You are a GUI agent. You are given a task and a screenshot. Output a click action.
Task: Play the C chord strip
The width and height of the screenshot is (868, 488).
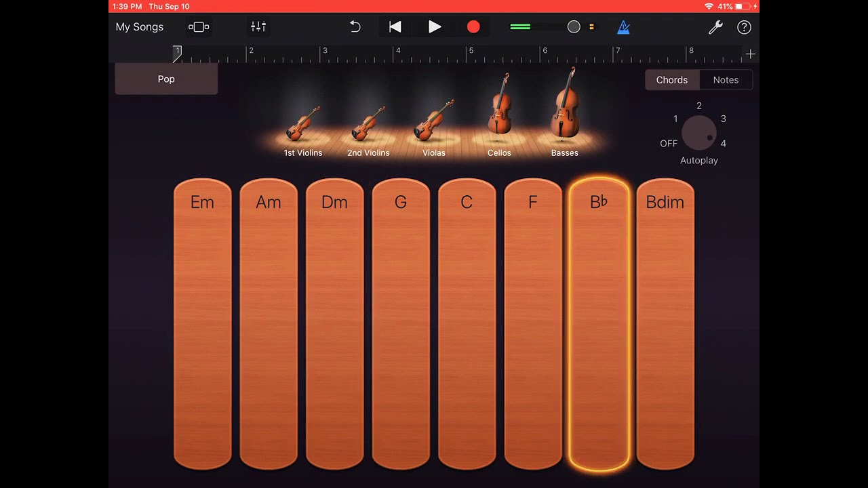467,324
